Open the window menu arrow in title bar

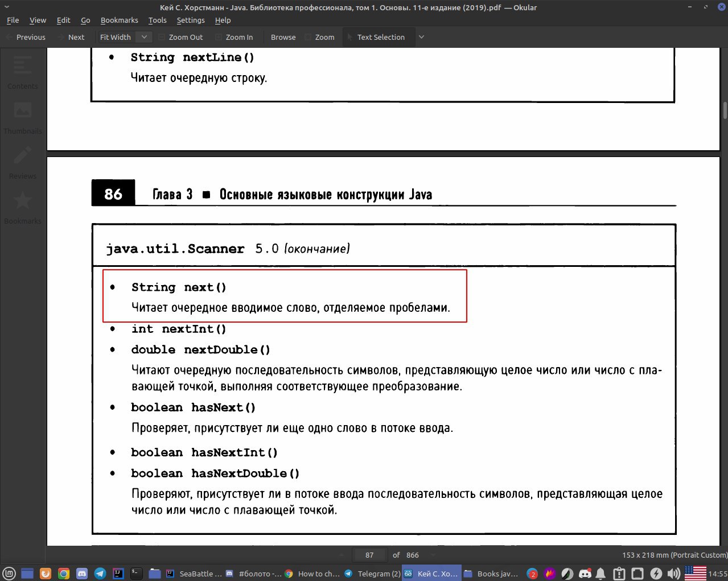pyautogui.click(x=6, y=7)
